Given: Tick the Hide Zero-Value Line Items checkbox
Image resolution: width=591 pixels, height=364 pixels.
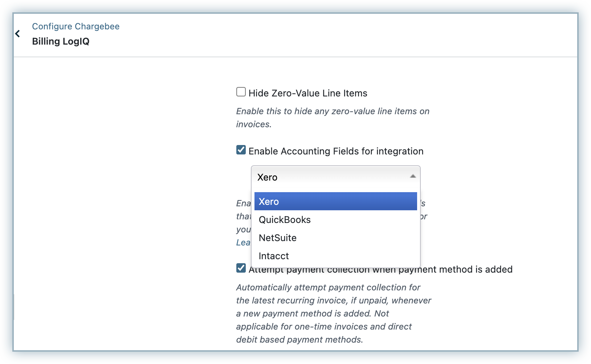Looking at the screenshot, I should tap(241, 92).
